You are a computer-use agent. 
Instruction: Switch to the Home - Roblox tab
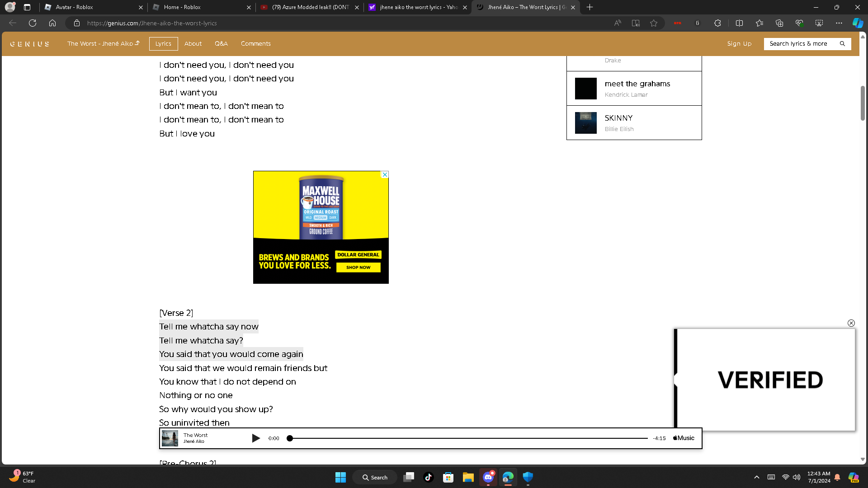[201, 7]
